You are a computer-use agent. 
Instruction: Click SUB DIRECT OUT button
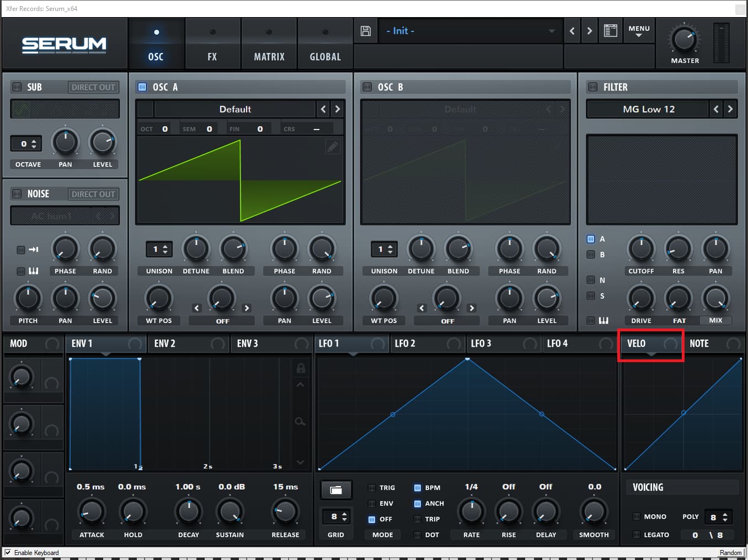[93, 87]
